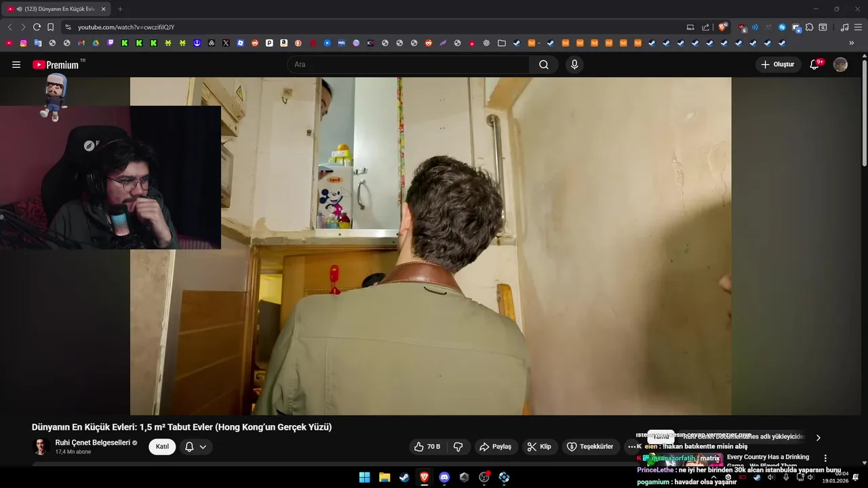Screen dimensions: 868x488
Task: Open File Explorer from the taskbar
Action: pyautogui.click(x=384, y=477)
